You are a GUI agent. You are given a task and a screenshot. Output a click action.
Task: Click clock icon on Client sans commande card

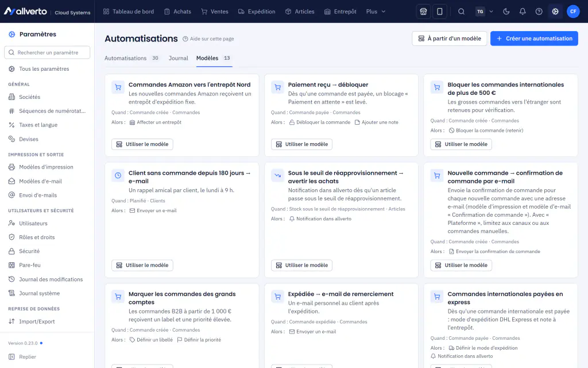tap(118, 176)
